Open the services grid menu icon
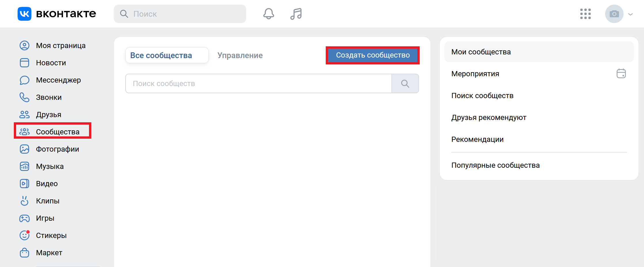The height and width of the screenshot is (267, 644). coord(585,14)
